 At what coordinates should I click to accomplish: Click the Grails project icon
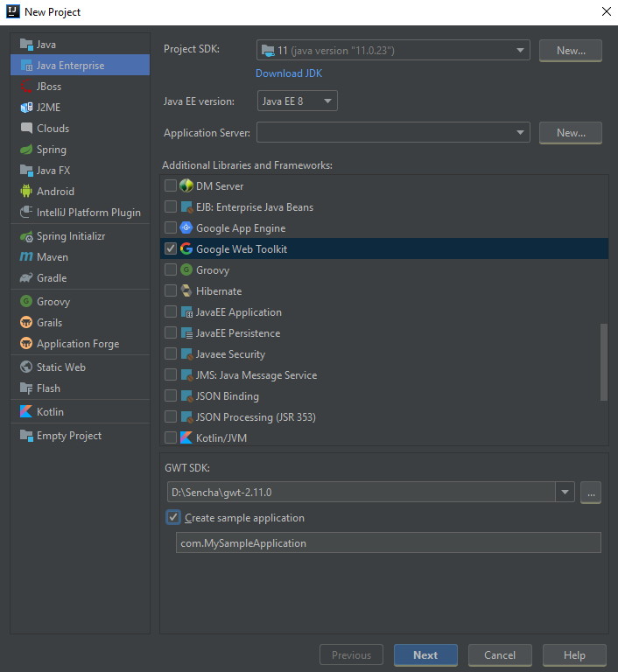pyautogui.click(x=26, y=322)
